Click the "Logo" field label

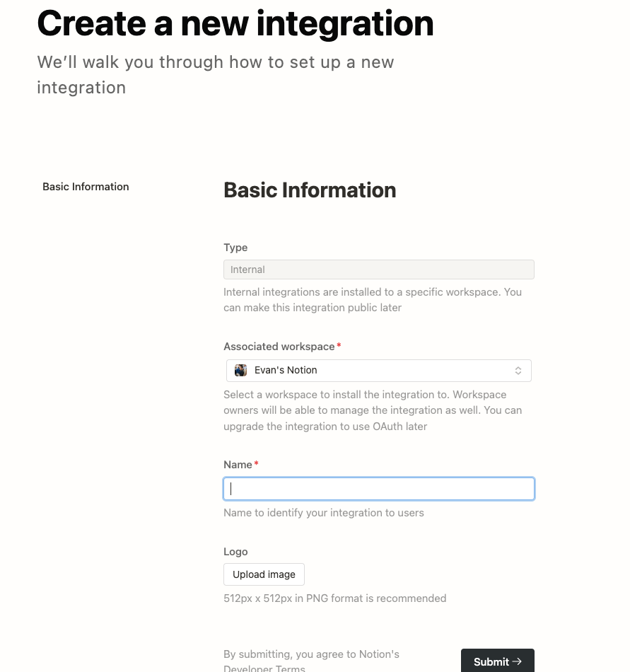(x=235, y=552)
